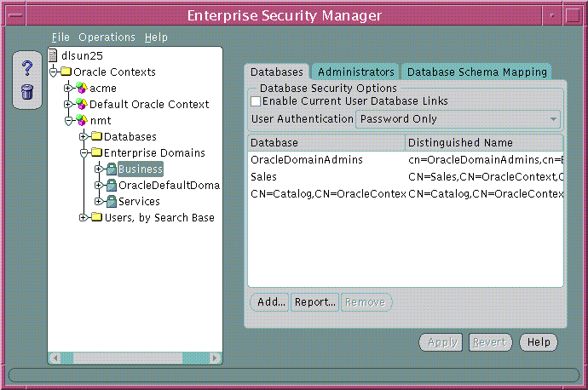Collapse the Enterprise Domains tree node
This screenshot has height=390, width=588.
tap(84, 153)
